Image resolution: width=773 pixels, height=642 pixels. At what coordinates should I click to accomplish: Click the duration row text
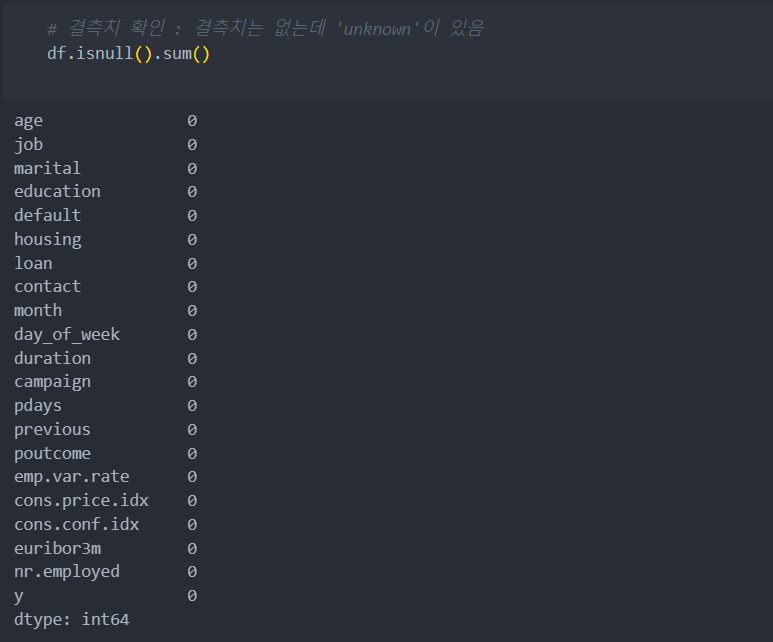click(52, 358)
